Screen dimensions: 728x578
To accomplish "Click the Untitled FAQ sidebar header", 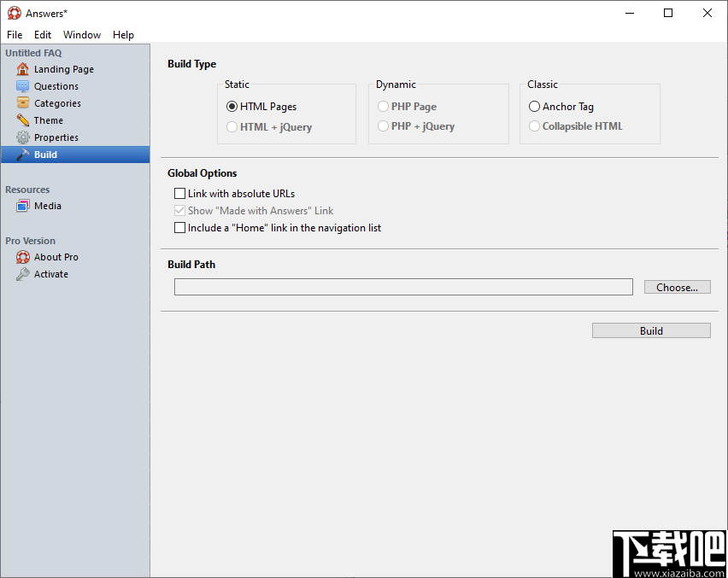I will [33, 53].
